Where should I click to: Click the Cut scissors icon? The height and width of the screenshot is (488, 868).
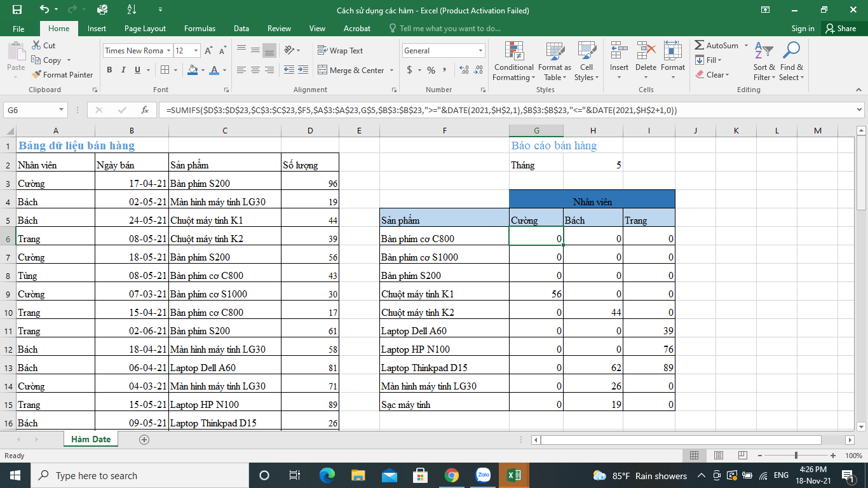tap(43, 45)
